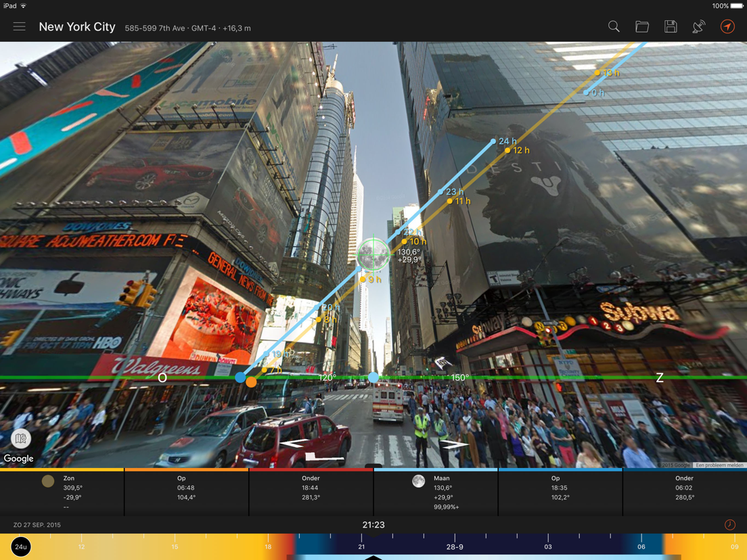Save location with floppy disk icon
The height and width of the screenshot is (560, 747).
671,26
